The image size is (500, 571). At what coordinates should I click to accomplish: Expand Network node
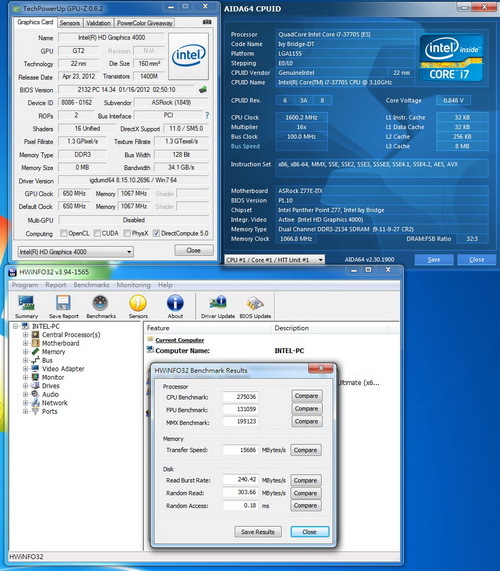click(x=25, y=403)
